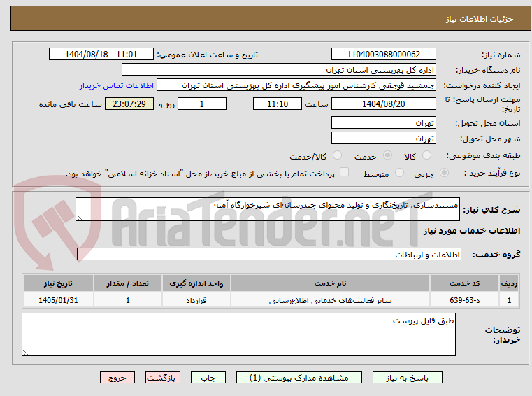Click the شرح کلی نیاز text area
The image size is (532, 396).
coord(268,209)
